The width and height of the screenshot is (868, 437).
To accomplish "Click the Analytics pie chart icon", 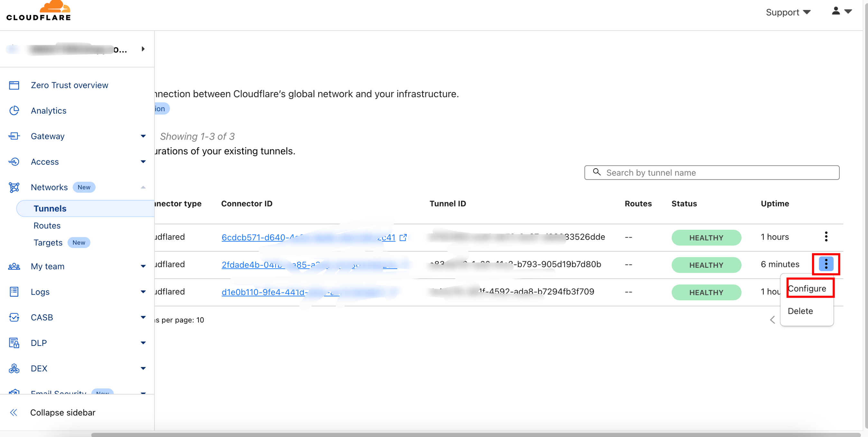I will 14,110.
